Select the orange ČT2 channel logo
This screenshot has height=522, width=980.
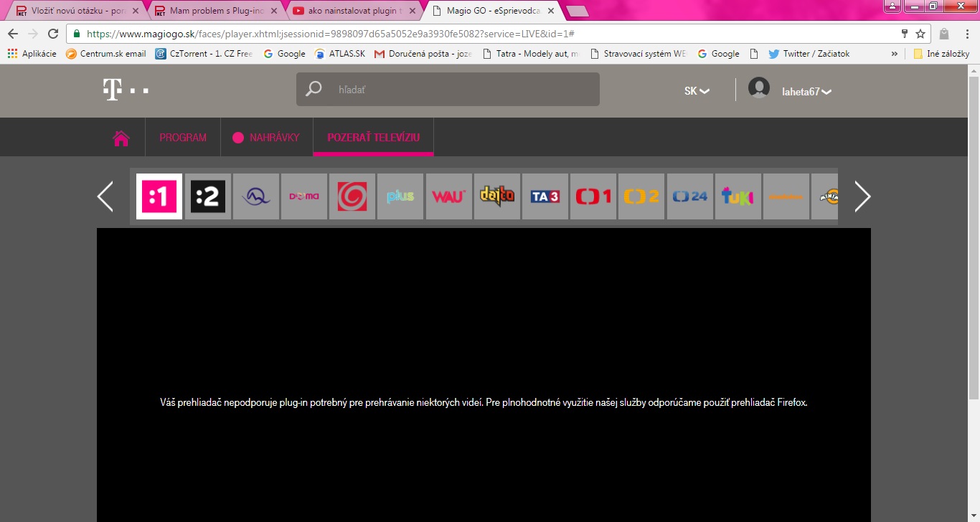click(x=641, y=196)
